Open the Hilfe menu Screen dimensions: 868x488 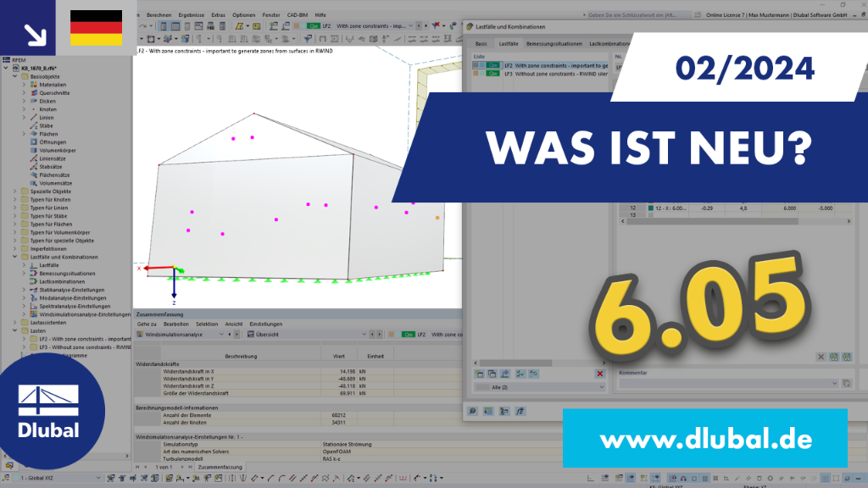[320, 15]
